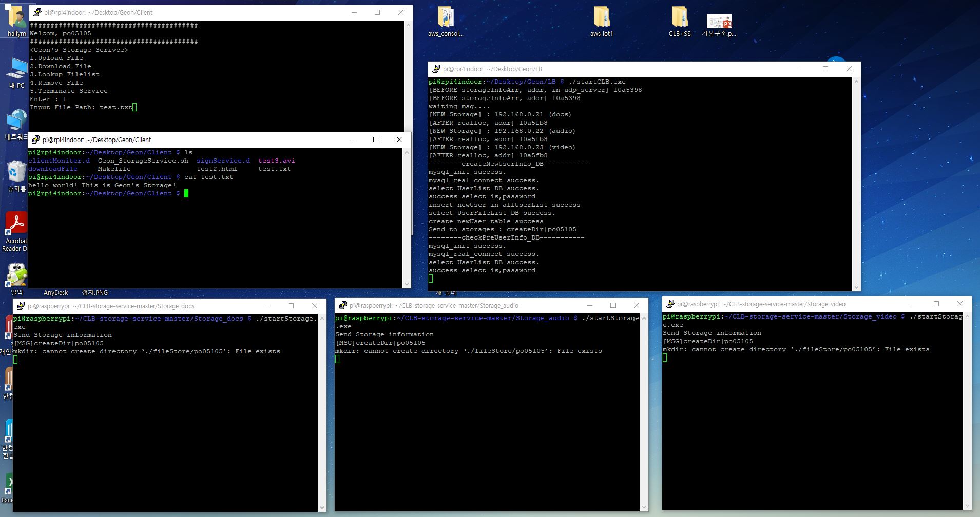Click mkdir 'File exists' error in Storage_video window
The width and height of the screenshot is (980, 517).
point(796,349)
